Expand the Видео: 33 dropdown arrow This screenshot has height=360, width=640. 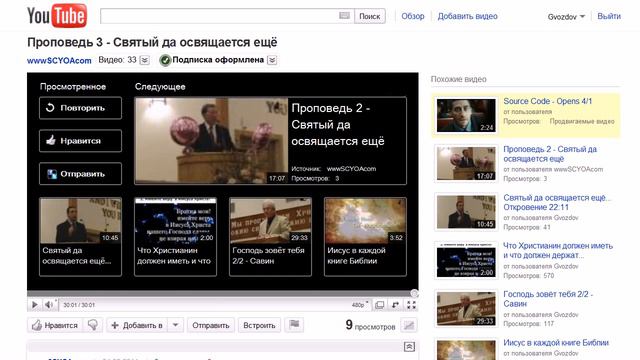coord(144,60)
